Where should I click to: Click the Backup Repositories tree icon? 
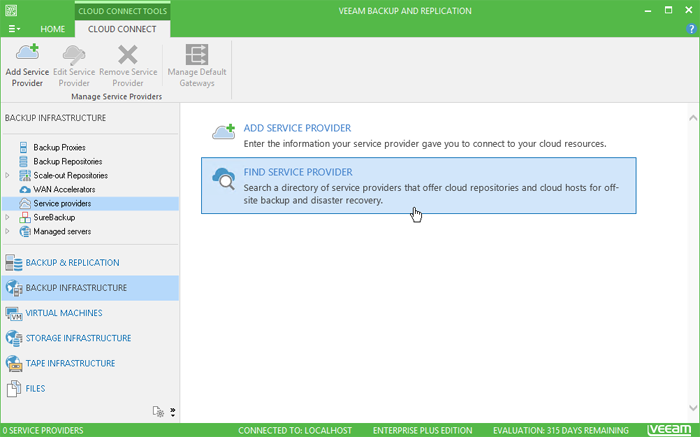click(24, 161)
